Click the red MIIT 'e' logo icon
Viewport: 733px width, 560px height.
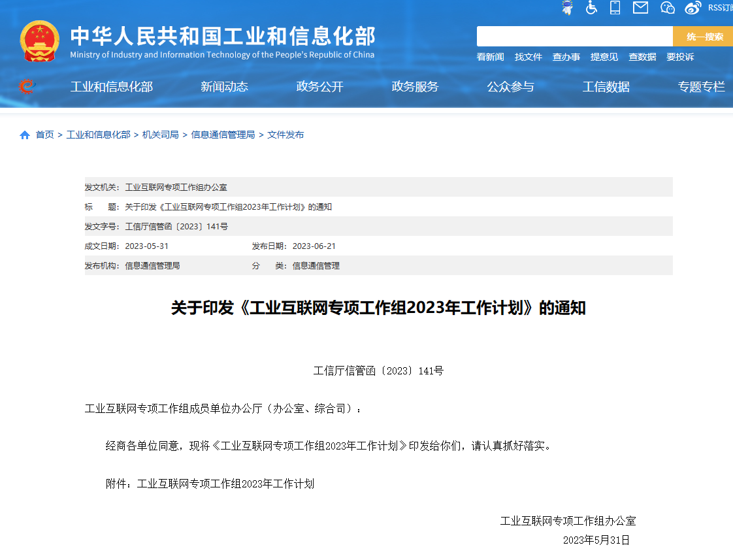click(26, 86)
